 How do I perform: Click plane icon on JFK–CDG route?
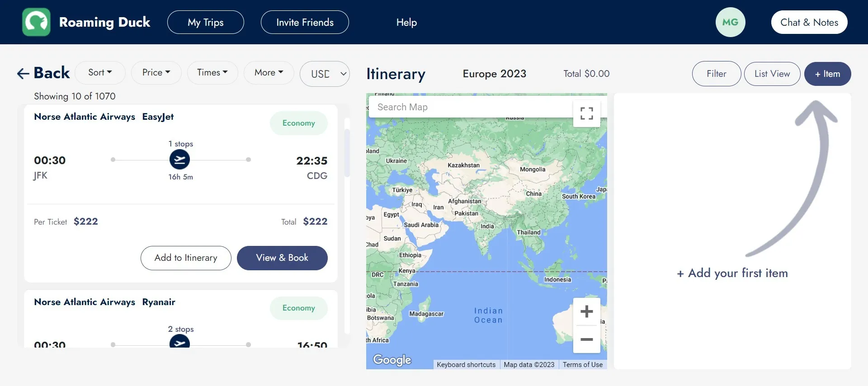[179, 160]
